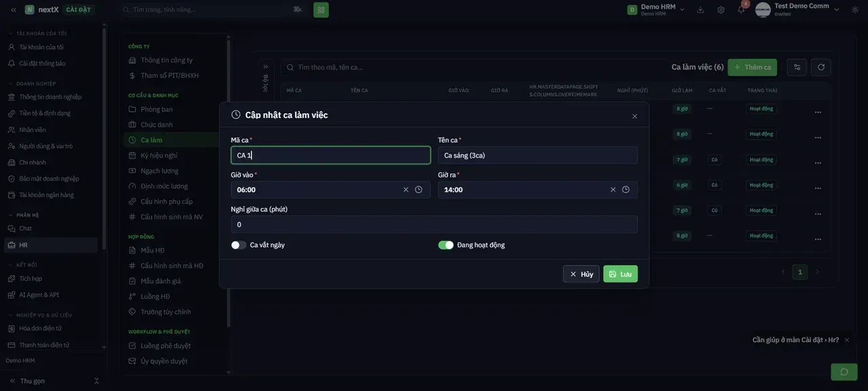Cancel with the Hủy button
Image resolution: width=868 pixels, height=391 pixels.
click(x=581, y=274)
